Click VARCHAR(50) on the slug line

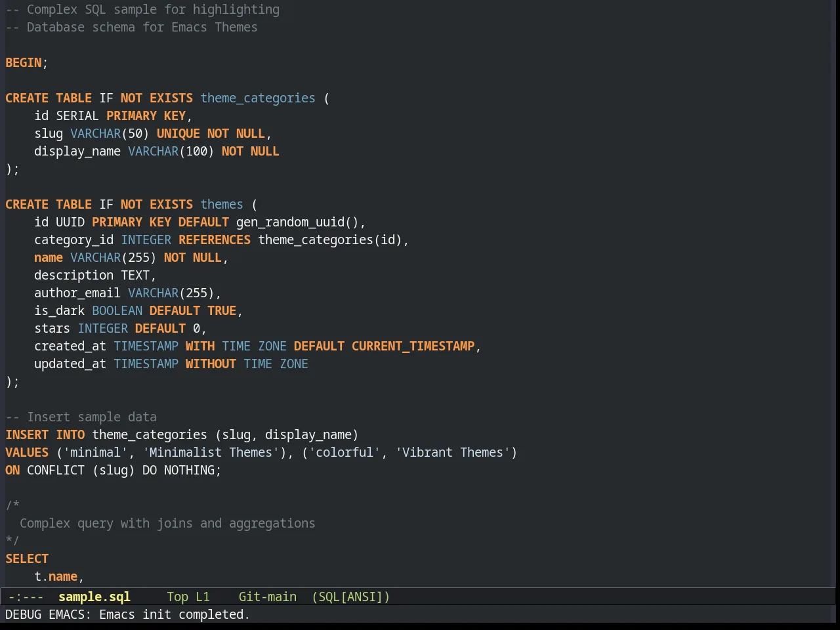pyautogui.click(x=110, y=133)
